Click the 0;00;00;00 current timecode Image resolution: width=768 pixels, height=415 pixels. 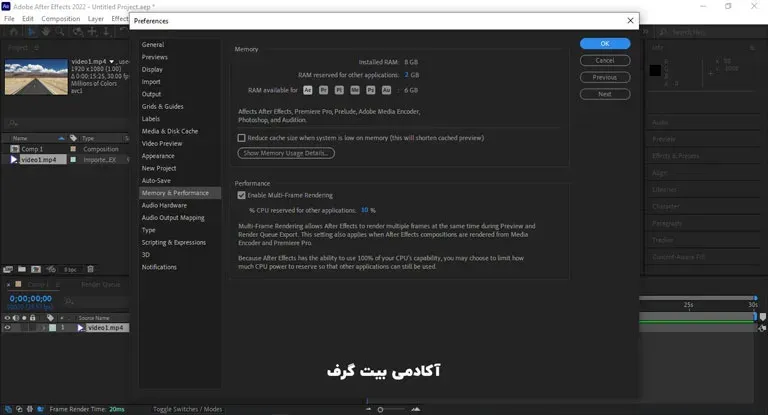pyautogui.click(x=30, y=298)
